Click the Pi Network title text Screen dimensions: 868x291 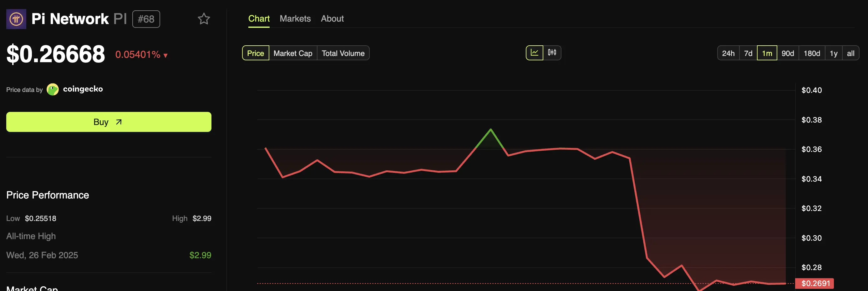[x=70, y=19]
